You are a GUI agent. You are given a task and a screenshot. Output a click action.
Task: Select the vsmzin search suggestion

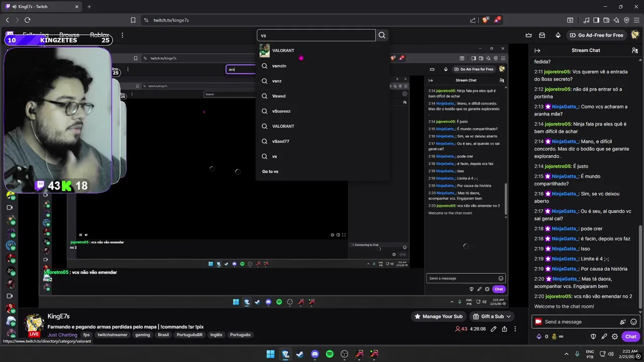click(x=323, y=66)
